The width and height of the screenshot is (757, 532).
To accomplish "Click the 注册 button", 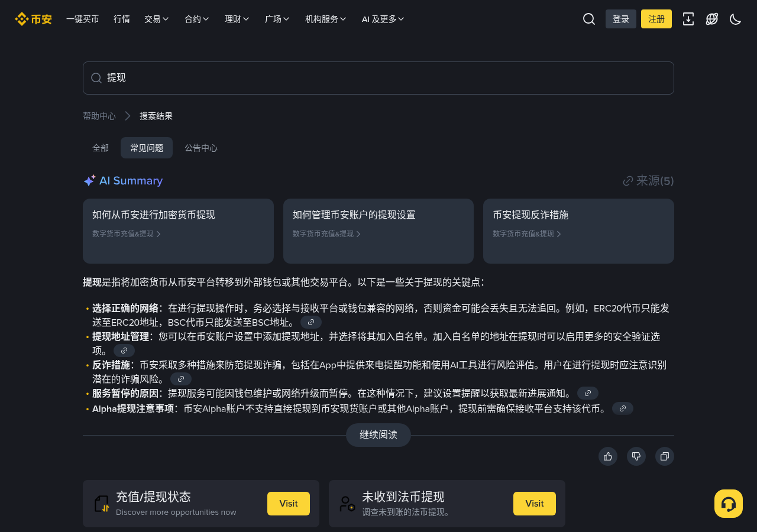I will (x=656, y=19).
